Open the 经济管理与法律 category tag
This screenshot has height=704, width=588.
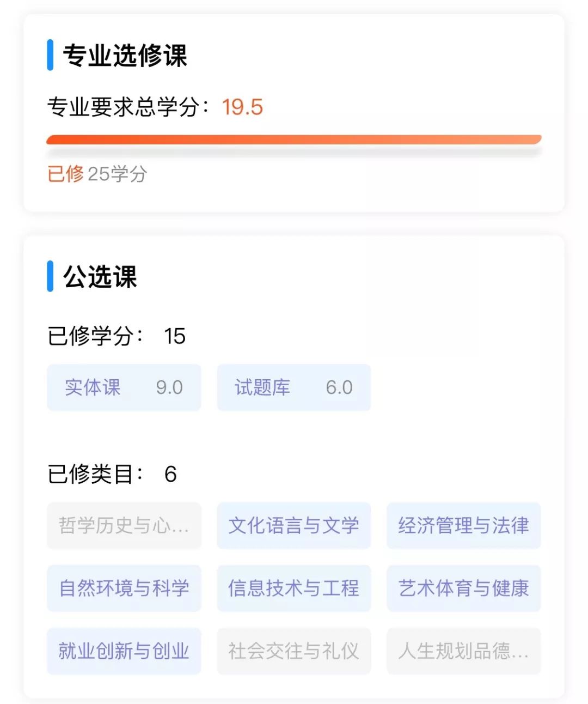pos(463,526)
